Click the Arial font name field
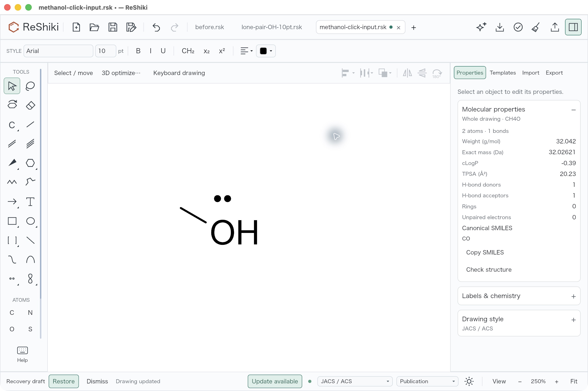Screen dimensions: 588x391 [x=58, y=51]
